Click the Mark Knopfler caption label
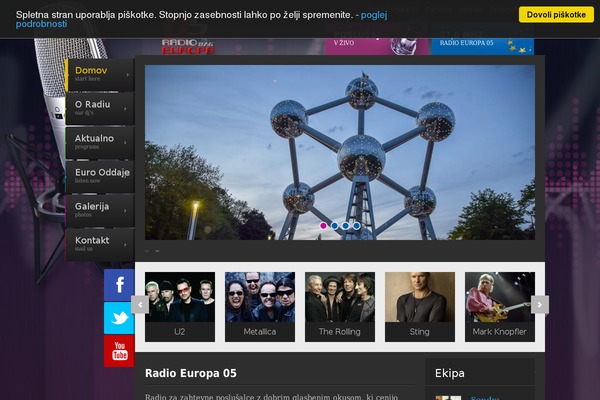This screenshot has height=400, width=600. (500, 332)
